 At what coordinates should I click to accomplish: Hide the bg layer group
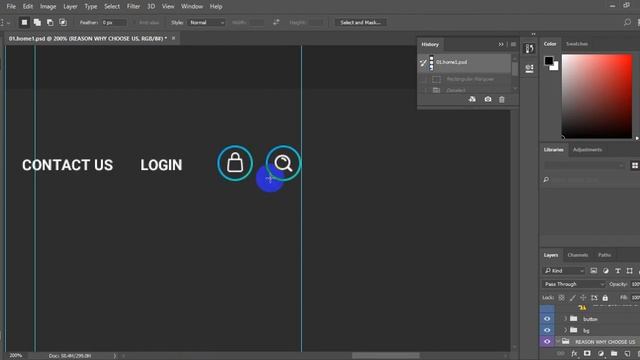[x=547, y=330]
